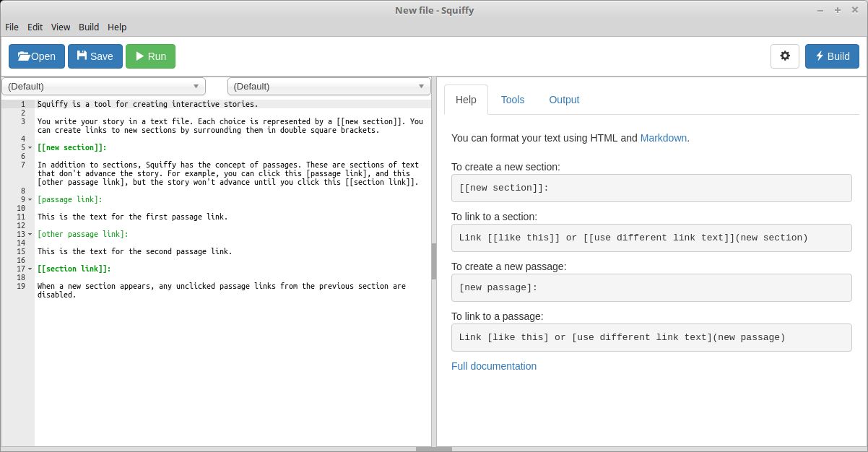Viewport: 868px width, 452px height.
Task: Click the [new passage]: example code box
Action: [x=651, y=287]
